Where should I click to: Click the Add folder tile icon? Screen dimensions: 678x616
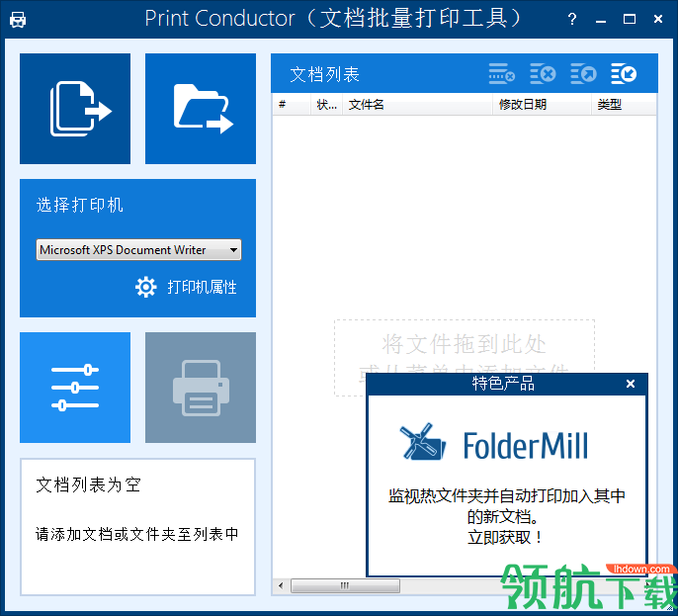(x=201, y=109)
